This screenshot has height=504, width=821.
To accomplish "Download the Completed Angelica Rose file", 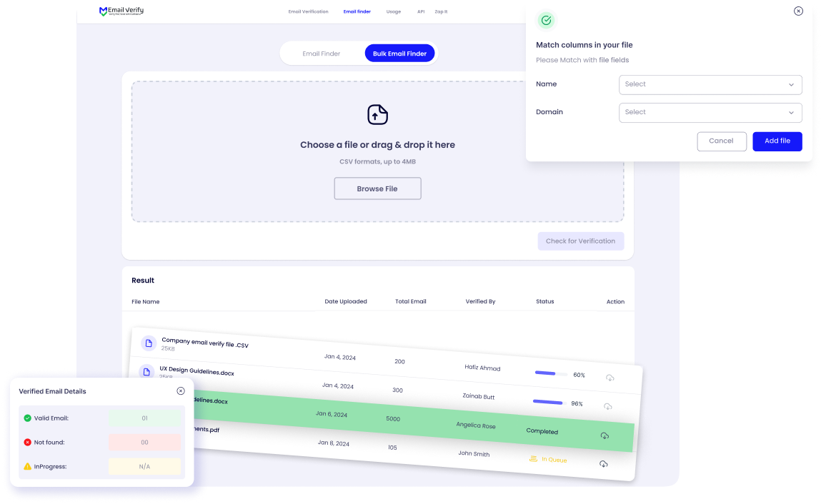I will coord(604,435).
